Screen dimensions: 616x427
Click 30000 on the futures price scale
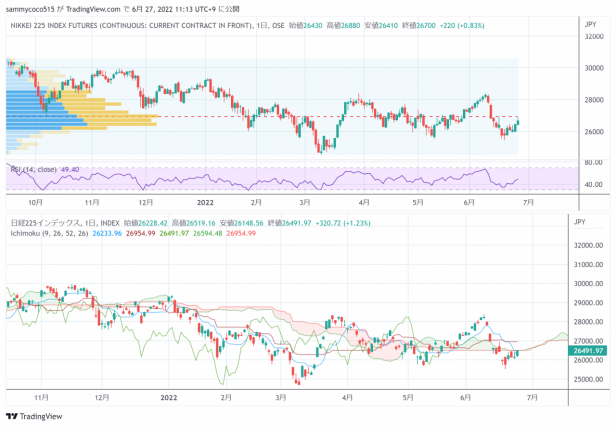tap(594, 68)
